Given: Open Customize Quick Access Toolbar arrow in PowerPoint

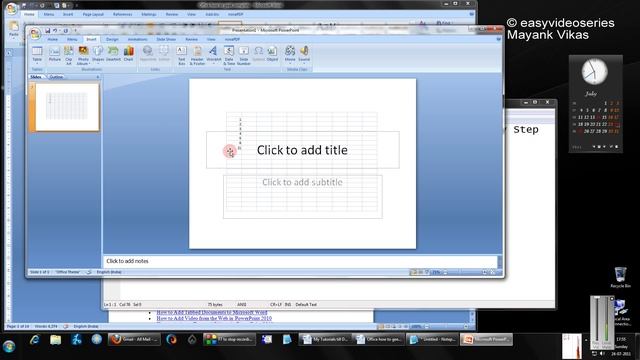Looking at the screenshot, I should point(75,30).
